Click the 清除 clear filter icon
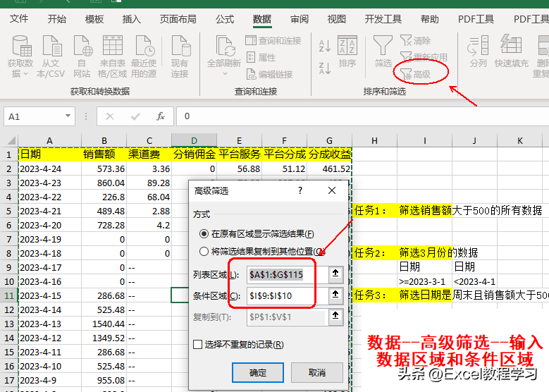This screenshot has width=549, height=392. point(416,41)
